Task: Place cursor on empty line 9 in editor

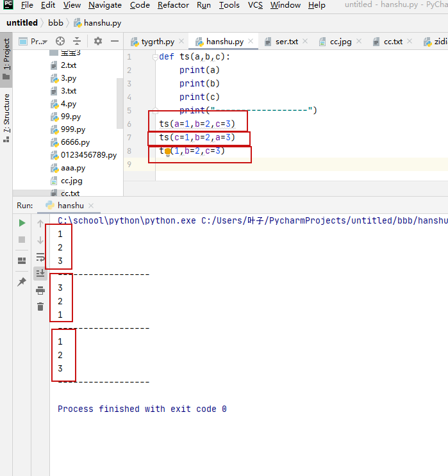Action: click(301, 164)
